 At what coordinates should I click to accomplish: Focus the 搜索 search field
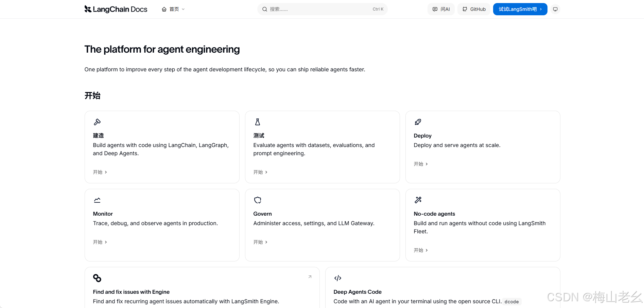coord(323,9)
